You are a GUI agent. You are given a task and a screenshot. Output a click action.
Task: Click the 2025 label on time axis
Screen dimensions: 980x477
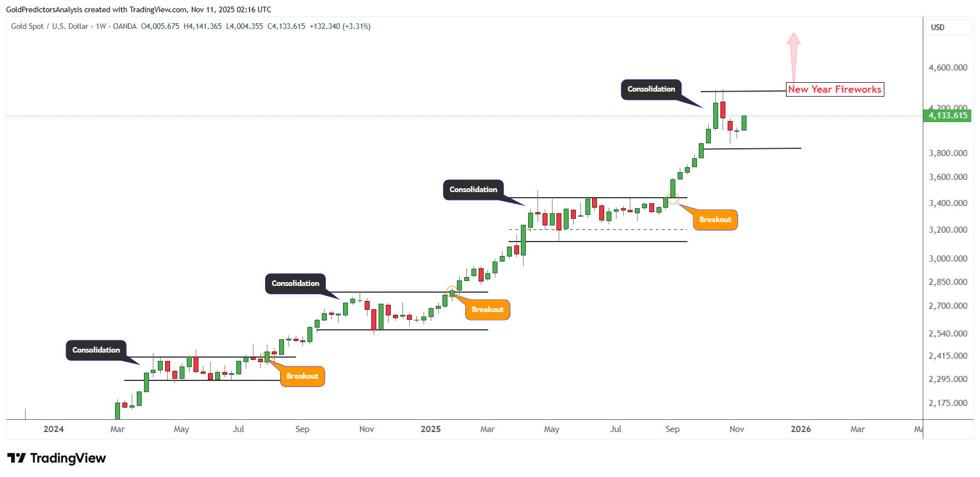pos(430,429)
